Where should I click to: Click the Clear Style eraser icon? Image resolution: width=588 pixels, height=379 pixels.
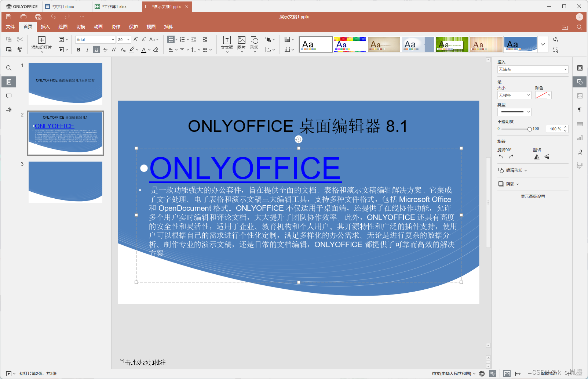click(x=156, y=50)
